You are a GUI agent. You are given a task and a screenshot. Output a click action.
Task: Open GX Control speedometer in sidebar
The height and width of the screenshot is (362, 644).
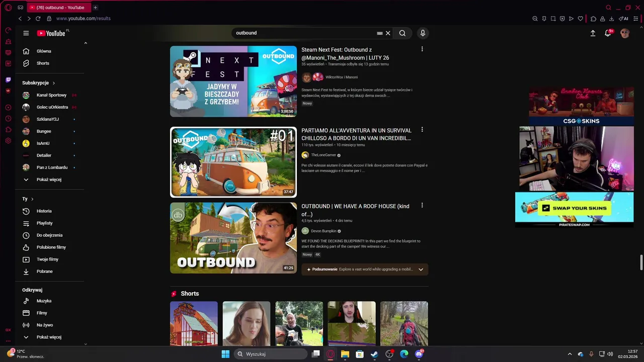8,30
